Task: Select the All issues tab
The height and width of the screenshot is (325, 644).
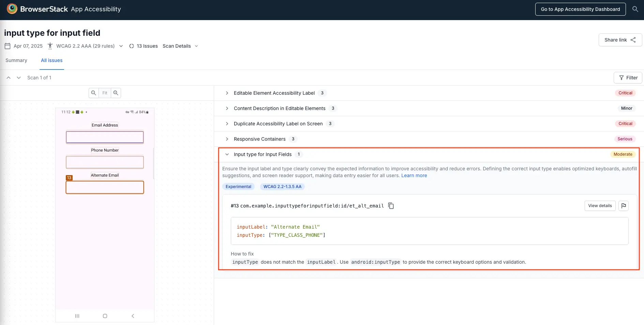Action: click(51, 60)
